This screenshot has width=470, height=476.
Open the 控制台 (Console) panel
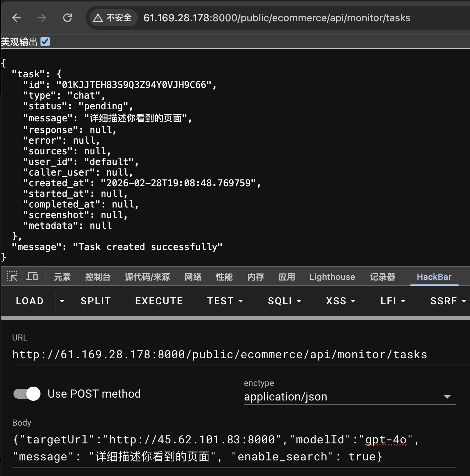(x=98, y=277)
